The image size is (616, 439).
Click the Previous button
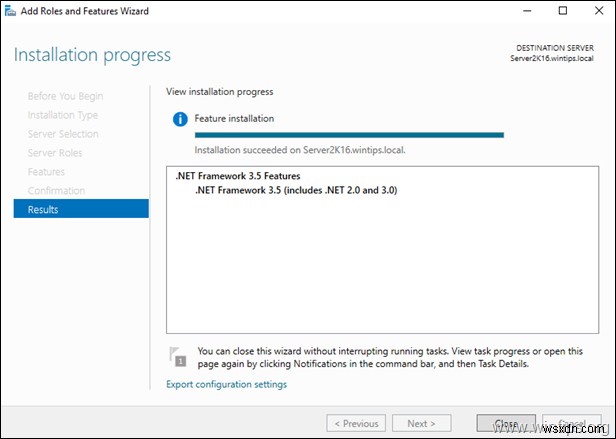[356, 423]
